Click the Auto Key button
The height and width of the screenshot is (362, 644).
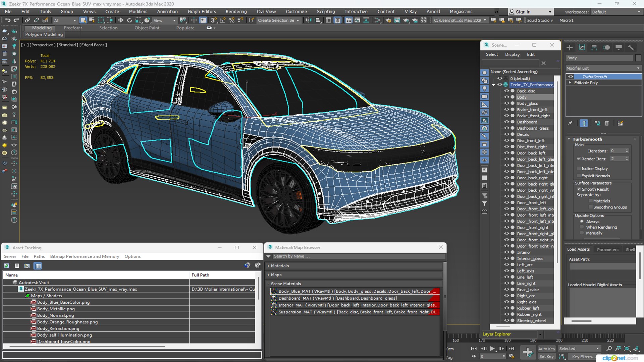tap(546, 349)
